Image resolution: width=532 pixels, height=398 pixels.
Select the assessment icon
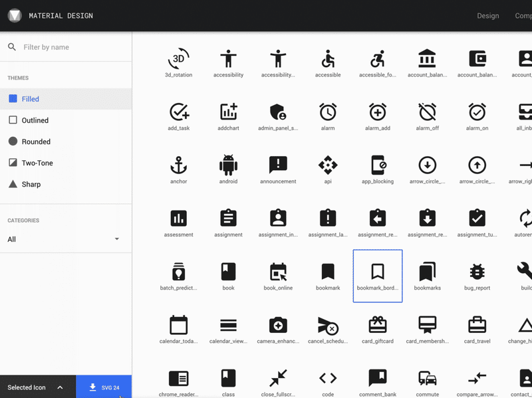point(178,219)
